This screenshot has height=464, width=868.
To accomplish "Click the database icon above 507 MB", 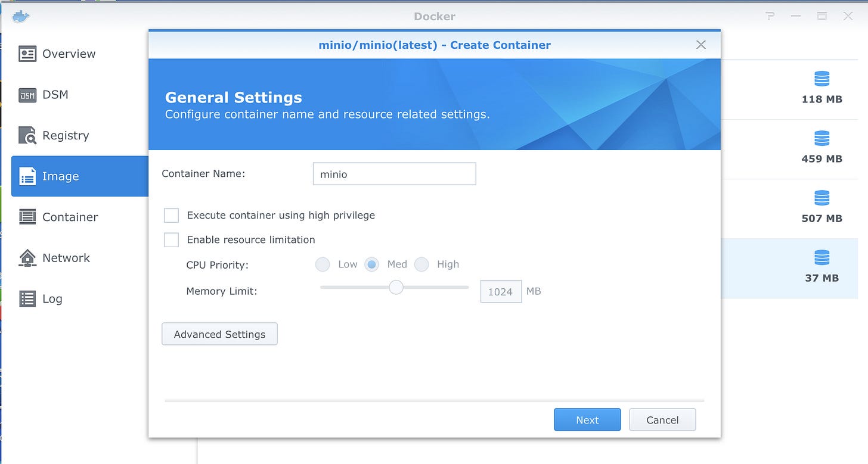I will click(x=821, y=198).
